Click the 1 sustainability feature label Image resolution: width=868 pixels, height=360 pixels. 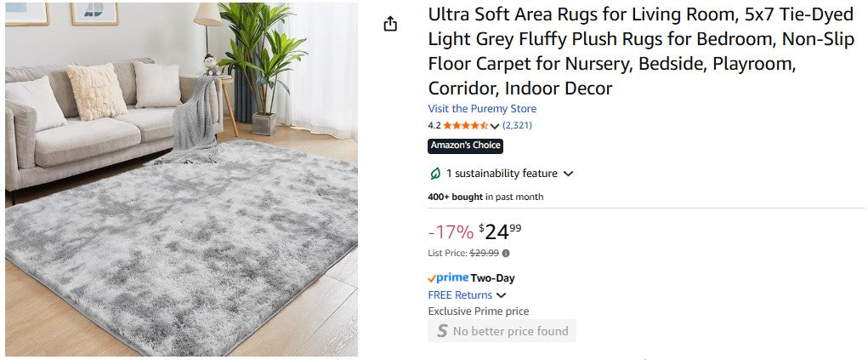502,174
